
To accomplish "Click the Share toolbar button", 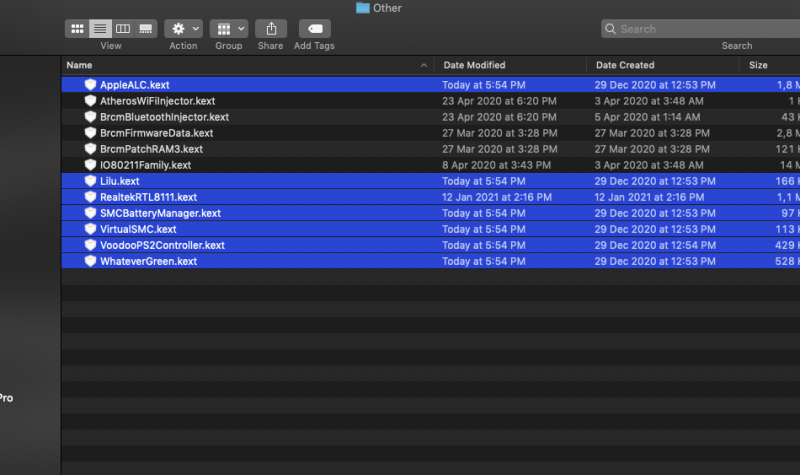I will [x=271, y=29].
